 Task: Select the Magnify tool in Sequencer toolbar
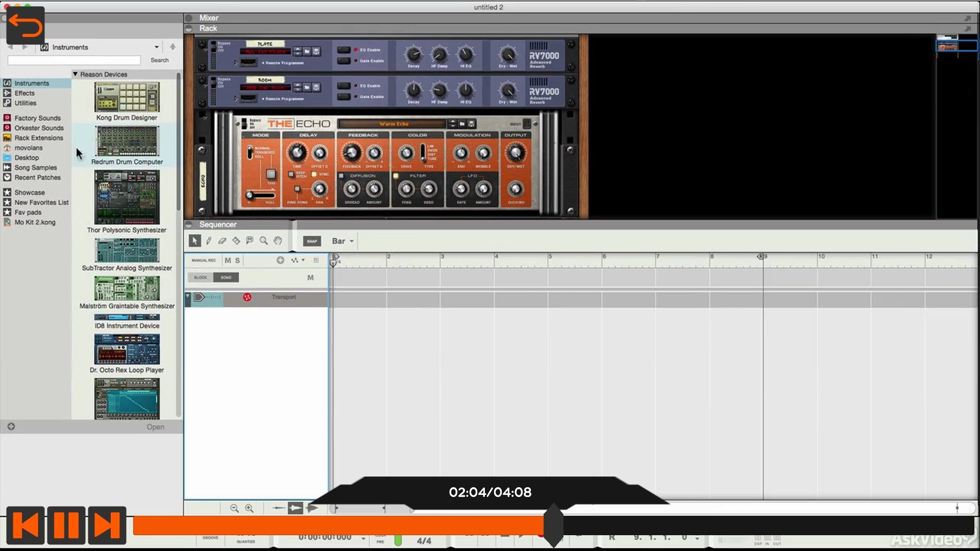263,241
